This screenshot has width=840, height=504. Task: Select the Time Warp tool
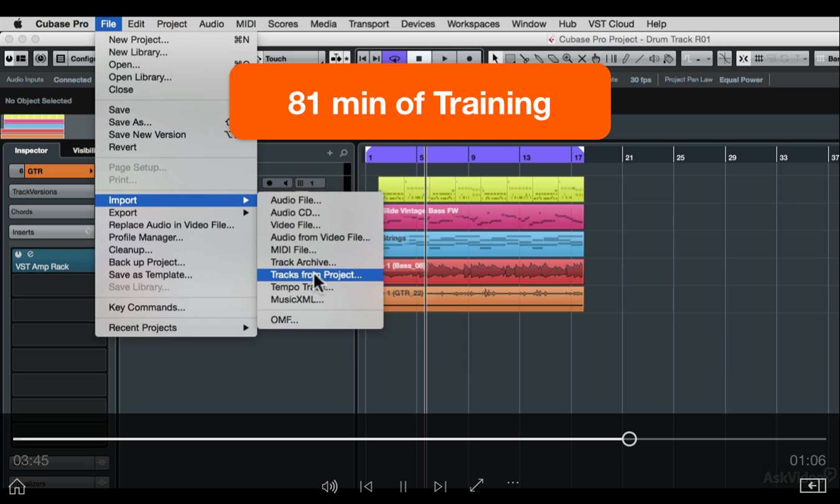tap(596, 58)
